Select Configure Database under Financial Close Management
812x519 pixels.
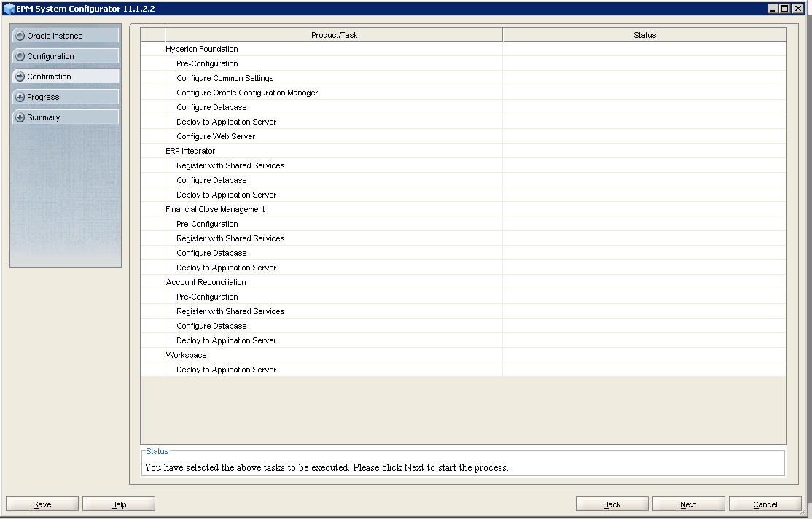pos(464,253)
